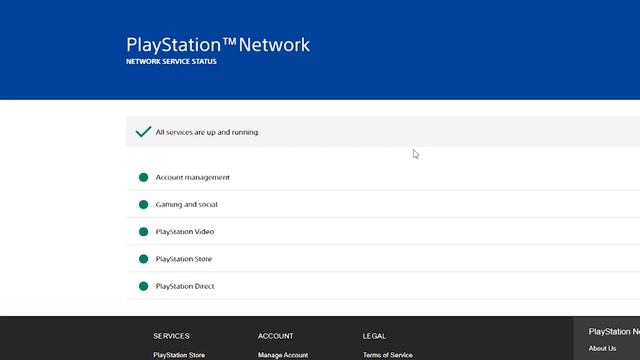Open the PlayStation Store footer link

pos(179,355)
